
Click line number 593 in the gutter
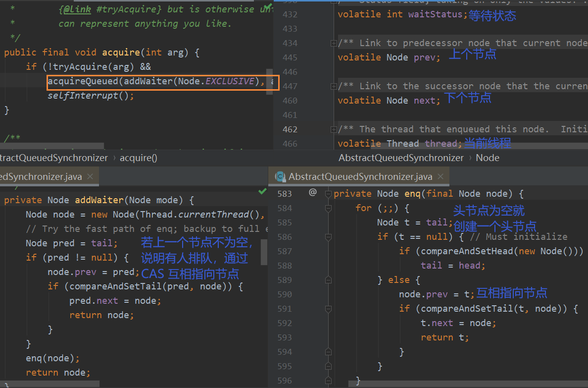coord(285,337)
